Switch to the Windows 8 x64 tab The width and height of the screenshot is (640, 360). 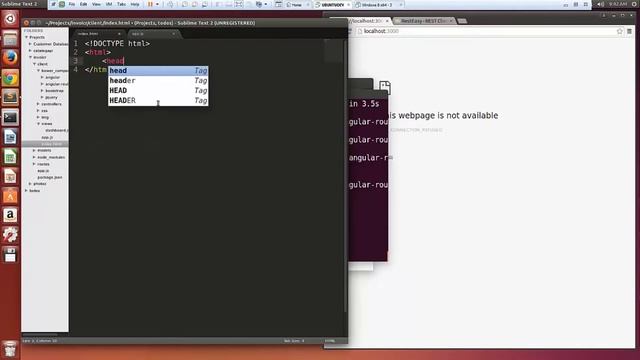click(x=378, y=4)
